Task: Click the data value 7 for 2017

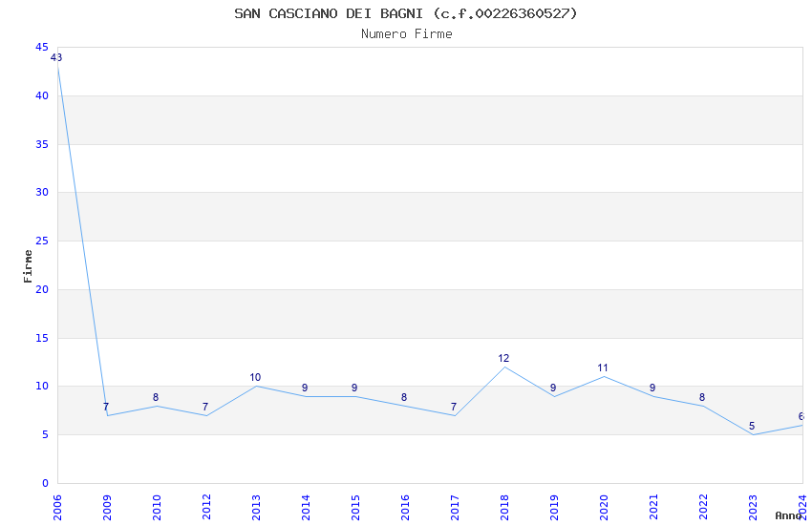Action: pyautogui.click(x=454, y=407)
